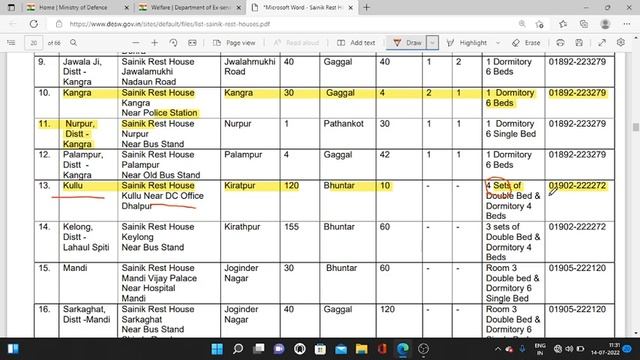This screenshot has width=640, height=360.
Task: Fit the PDF page to width
Action: 192,42
